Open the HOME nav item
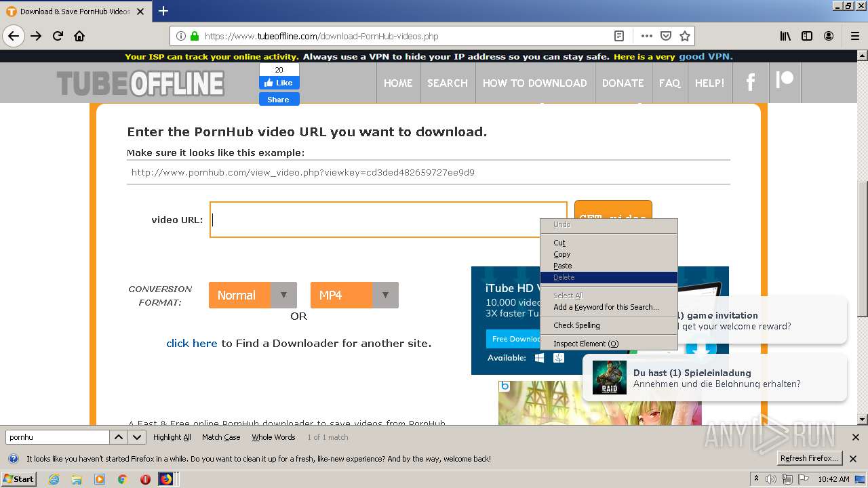This screenshot has height=488, width=868. (398, 83)
